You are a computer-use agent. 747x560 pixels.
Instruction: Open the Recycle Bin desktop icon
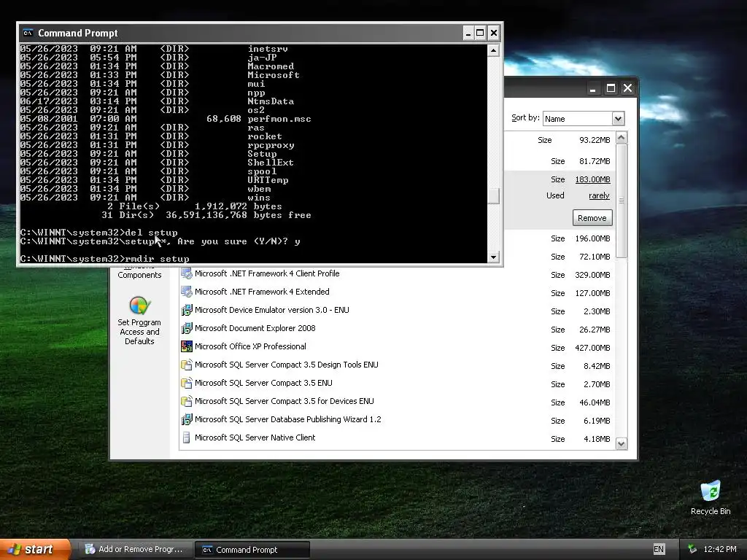(x=711, y=491)
